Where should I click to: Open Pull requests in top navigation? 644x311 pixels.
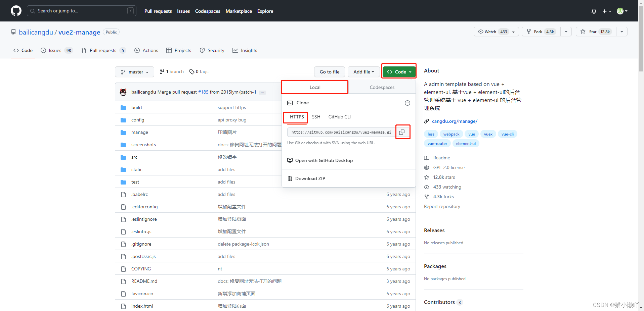point(158,11)
